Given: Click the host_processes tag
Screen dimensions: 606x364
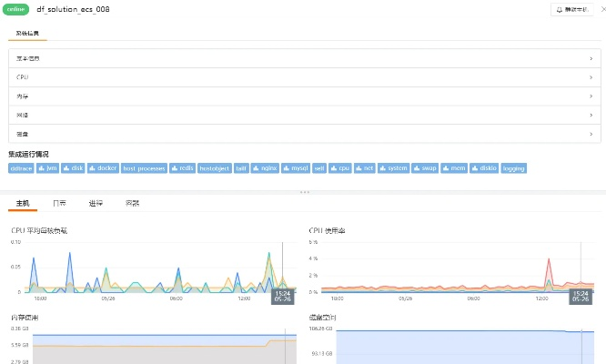Looking at the screenshot, I should (144, 168).
